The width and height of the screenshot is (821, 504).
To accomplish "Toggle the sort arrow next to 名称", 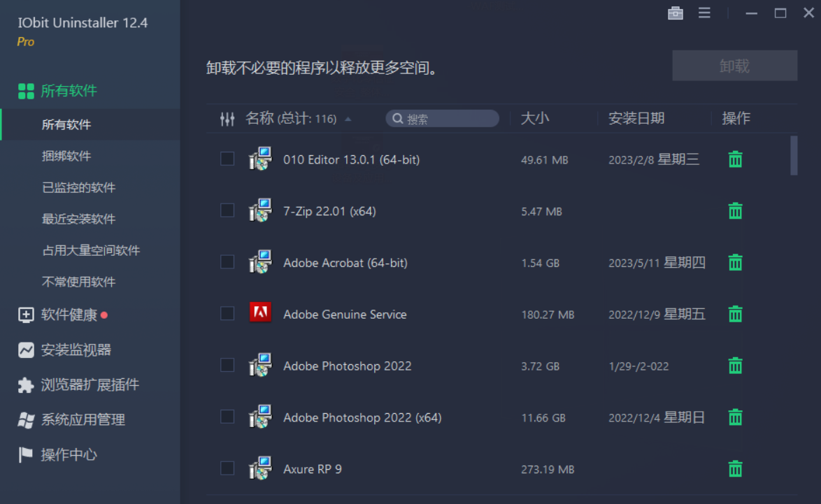I will pos(348,120).
